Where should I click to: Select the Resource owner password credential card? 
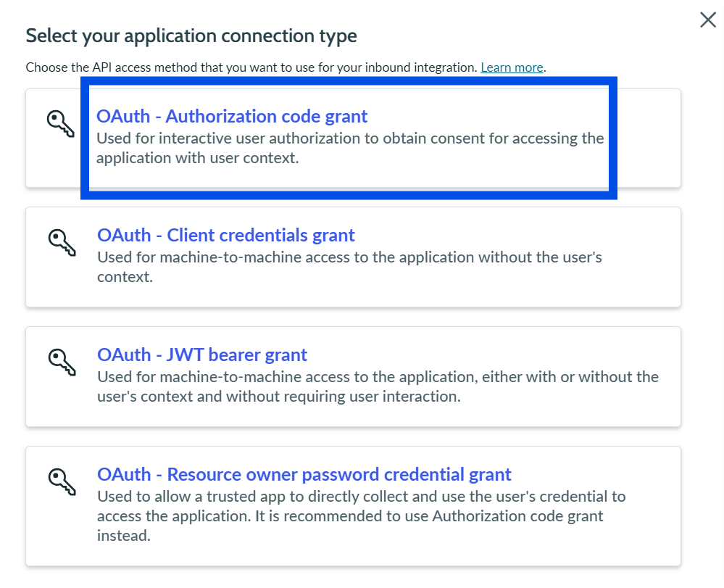click(353, 506)
